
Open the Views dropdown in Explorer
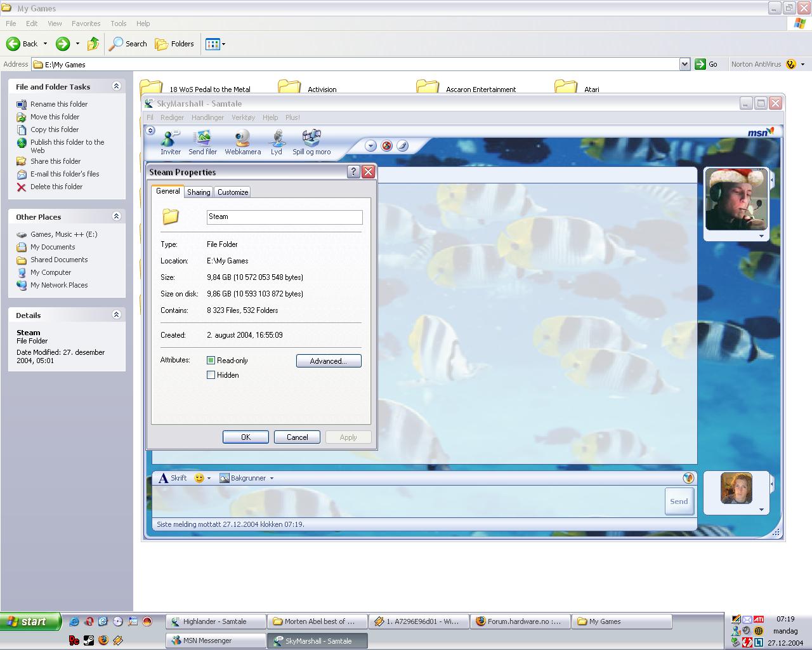pos(216,44)
